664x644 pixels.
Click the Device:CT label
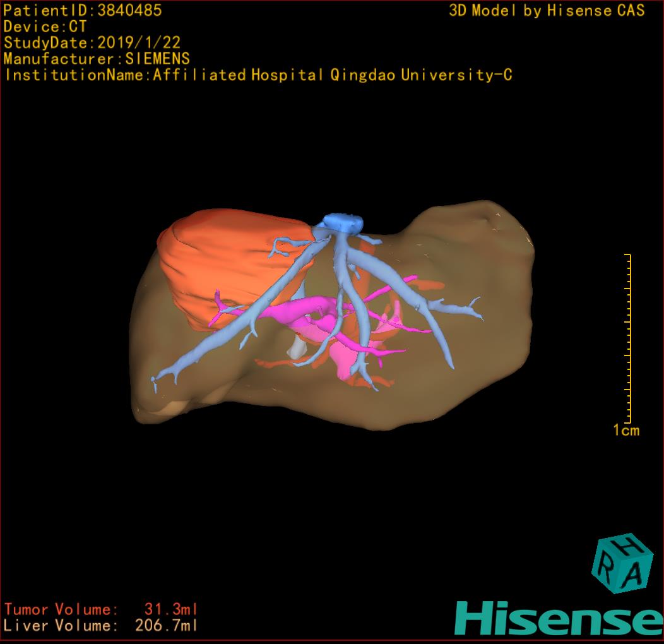click(x=45, y=27)
